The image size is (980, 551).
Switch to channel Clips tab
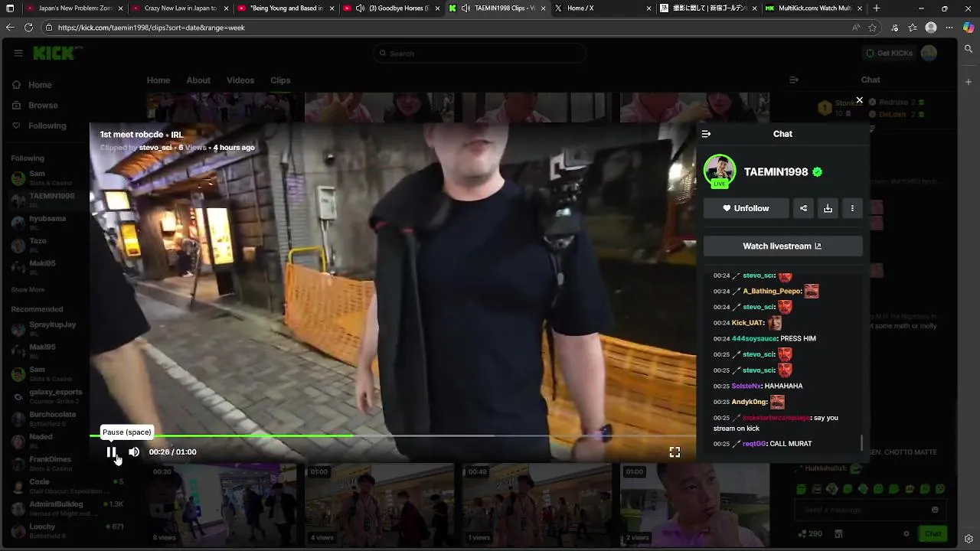coord(280,80)
